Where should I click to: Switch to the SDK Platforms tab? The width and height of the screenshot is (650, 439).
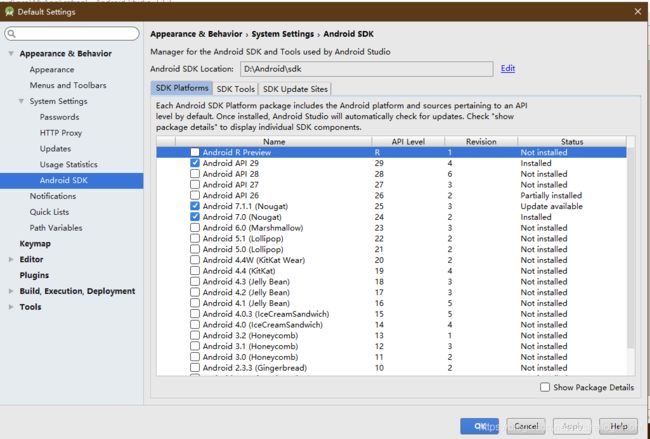182,88
